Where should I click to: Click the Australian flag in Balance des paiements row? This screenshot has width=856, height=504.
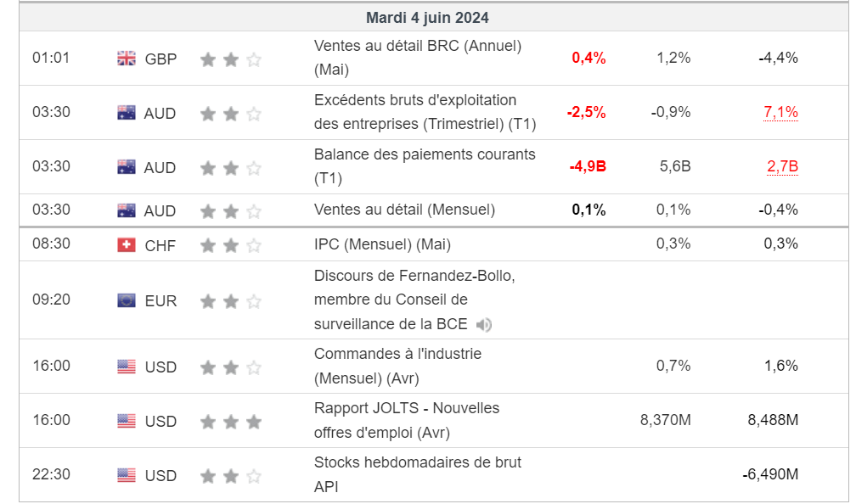(x=126, y=167)
